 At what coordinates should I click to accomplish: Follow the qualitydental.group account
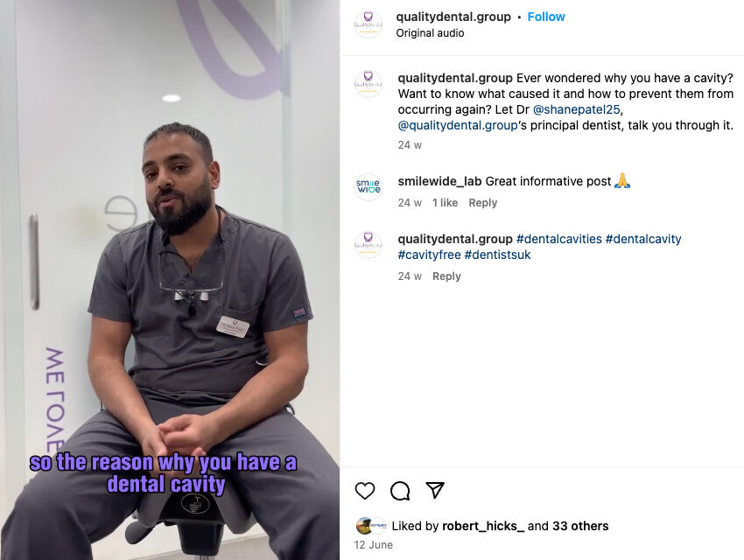pyautogui.click(x=546, y=17)
